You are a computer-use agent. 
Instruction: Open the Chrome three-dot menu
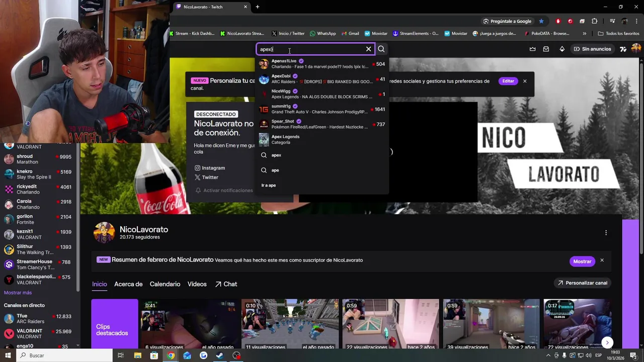pyautogui.click(x=636, y=21)
